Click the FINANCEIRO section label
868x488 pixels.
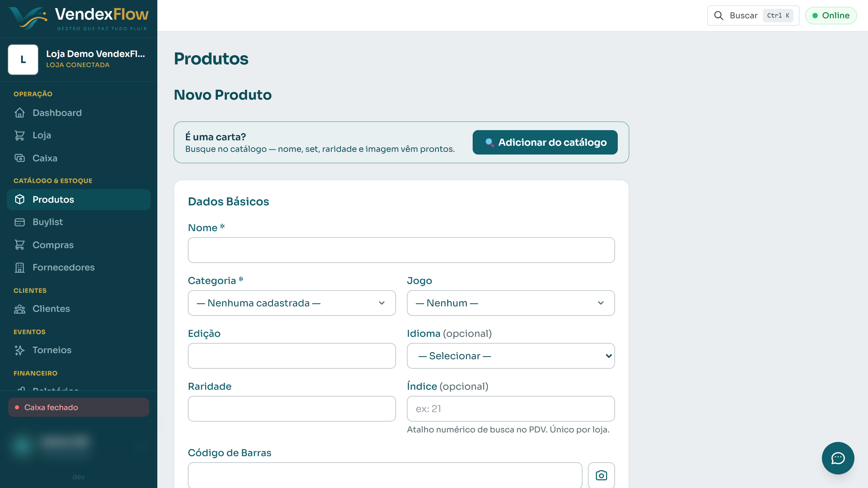click(x=36, y=373)
